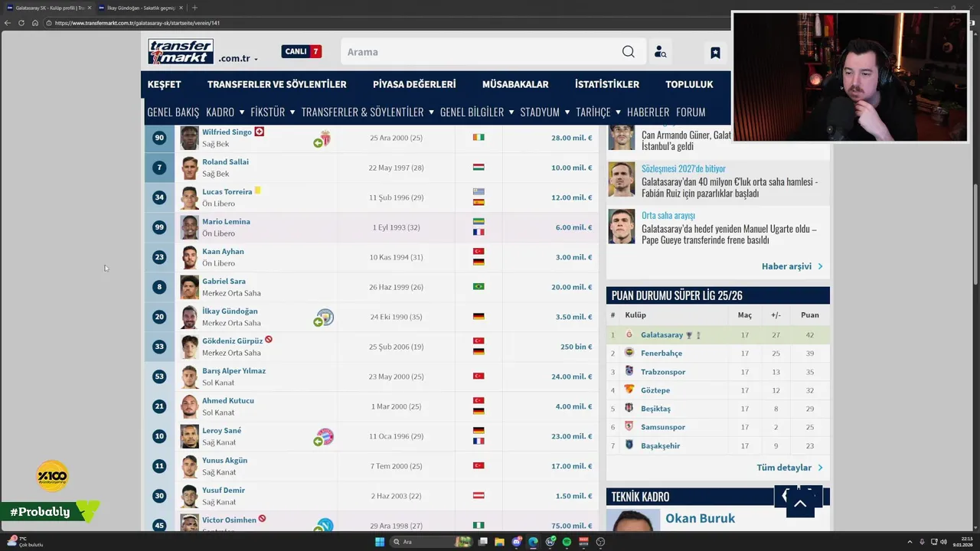Open the Fabián Ruiz news headline
Screen dimensions: 980x551
pyautogui.click(x=730, y=187)
